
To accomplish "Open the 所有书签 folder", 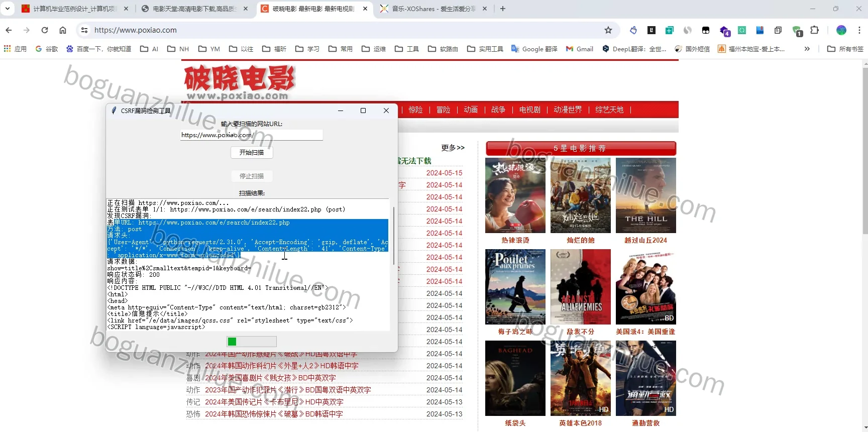I will tap(845, 49).
